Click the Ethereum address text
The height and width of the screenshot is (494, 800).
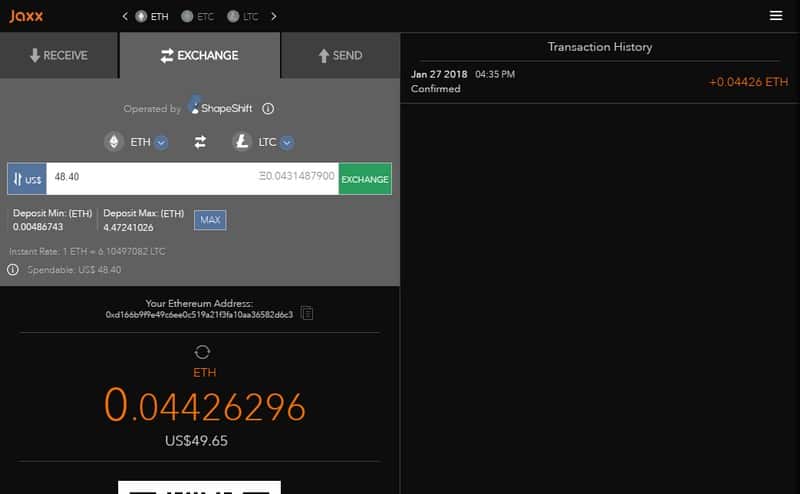click(199, 314)
